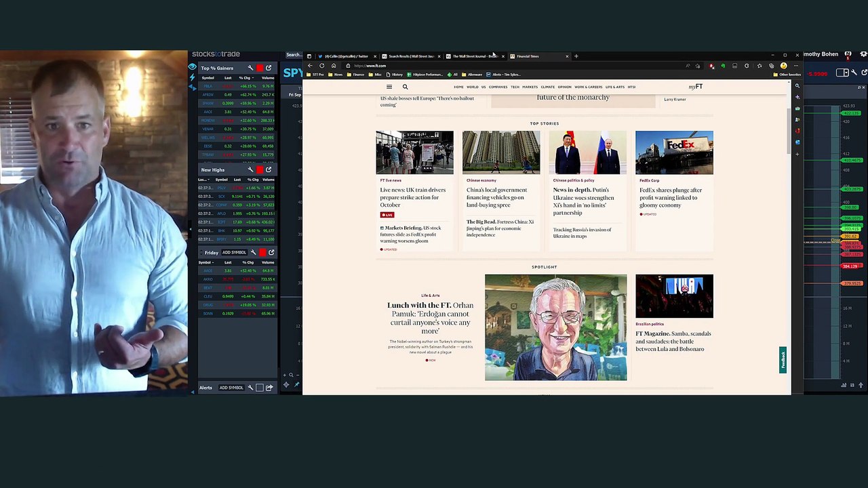Screen dimensions: 868x488
Task: Click the red stop square in Top % Gainers
Action: 259,68
